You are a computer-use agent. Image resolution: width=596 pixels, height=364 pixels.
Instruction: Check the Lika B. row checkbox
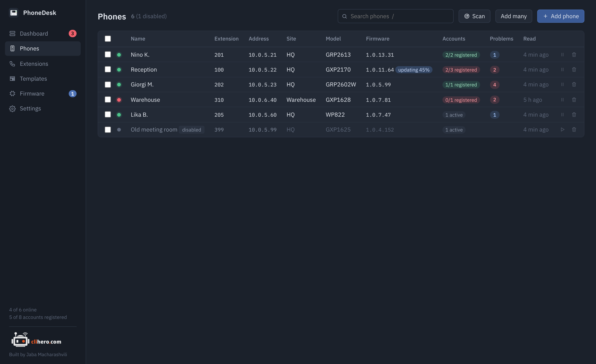[x=108, y=114]
